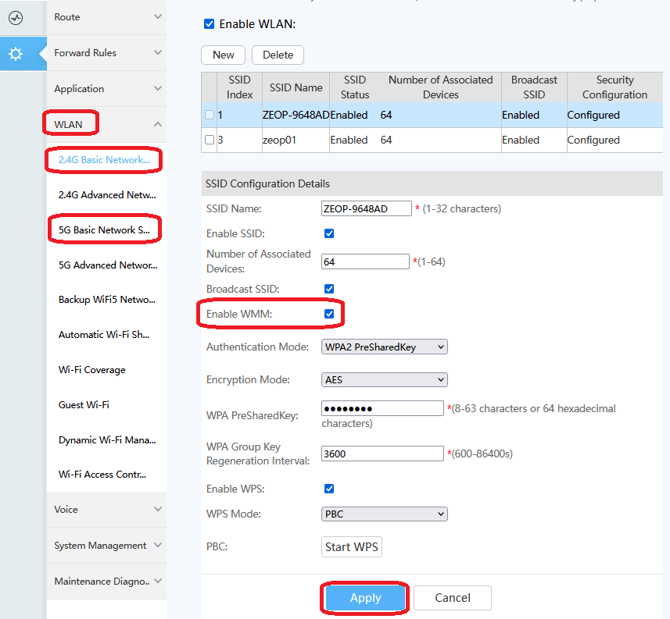Uncheck the Enable WMM checkbox

(329, 314)
